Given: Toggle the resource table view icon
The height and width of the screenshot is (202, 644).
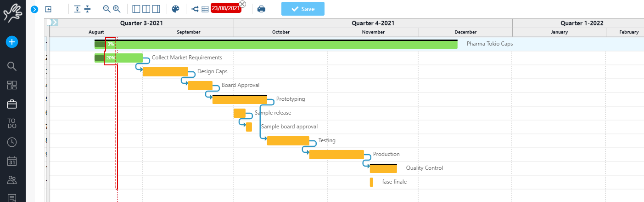Looking at the screenshot, I should [205, 9].
